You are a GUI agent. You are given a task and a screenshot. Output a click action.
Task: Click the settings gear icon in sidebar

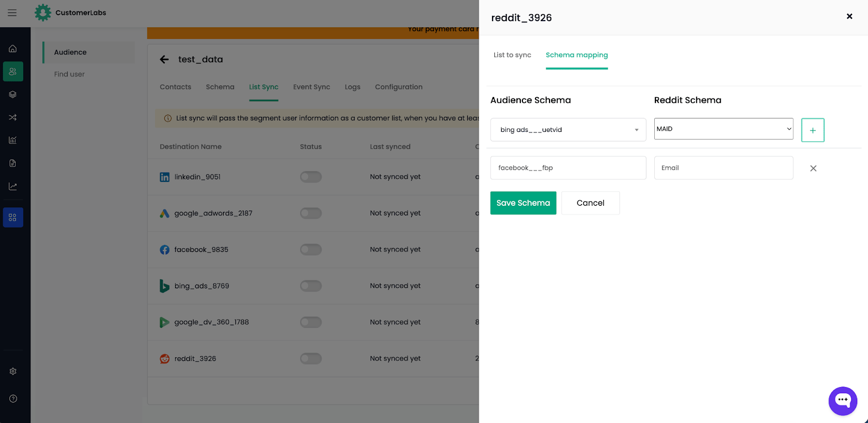(x=13, y=371)
